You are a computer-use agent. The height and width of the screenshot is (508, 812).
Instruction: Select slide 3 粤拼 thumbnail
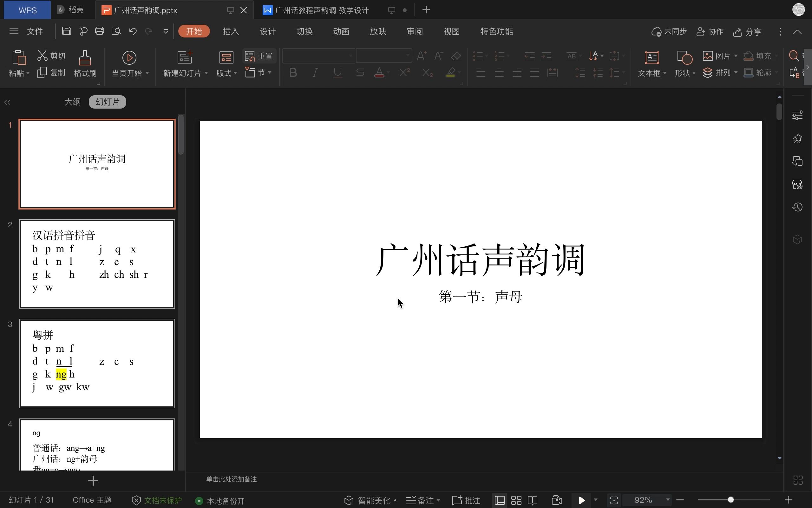pyautogui.click(x=97, y=363)
